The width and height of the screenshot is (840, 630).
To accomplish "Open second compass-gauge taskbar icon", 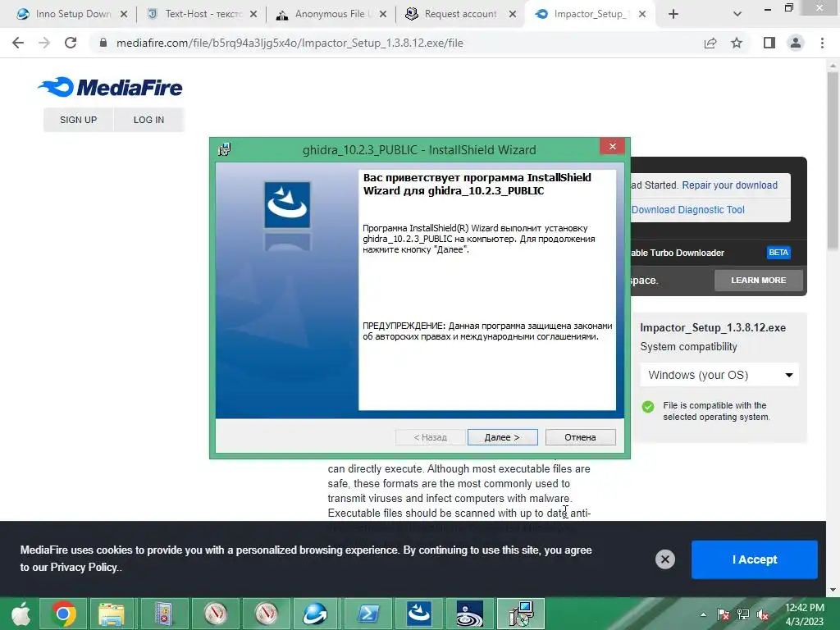I will click(x=267, y=614).
